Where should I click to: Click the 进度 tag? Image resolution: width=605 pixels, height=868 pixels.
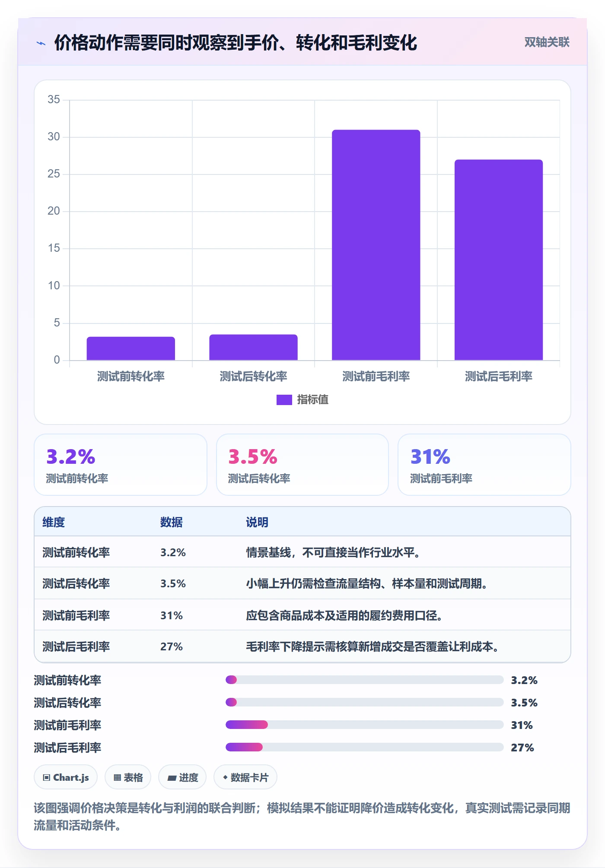182,777
